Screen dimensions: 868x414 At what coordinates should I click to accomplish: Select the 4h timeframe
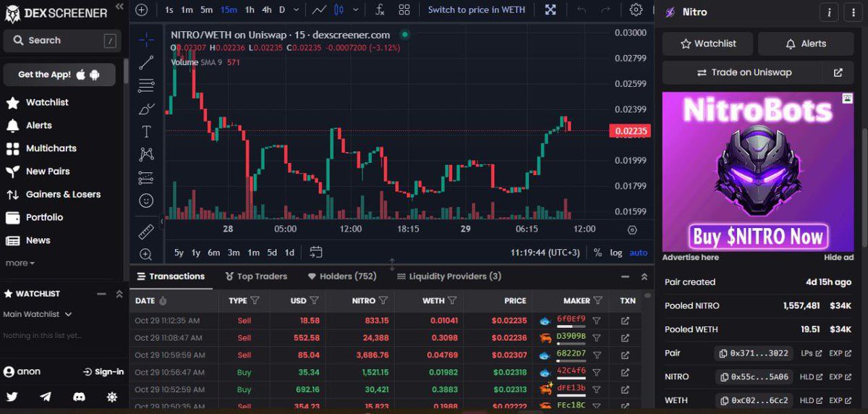267,10
